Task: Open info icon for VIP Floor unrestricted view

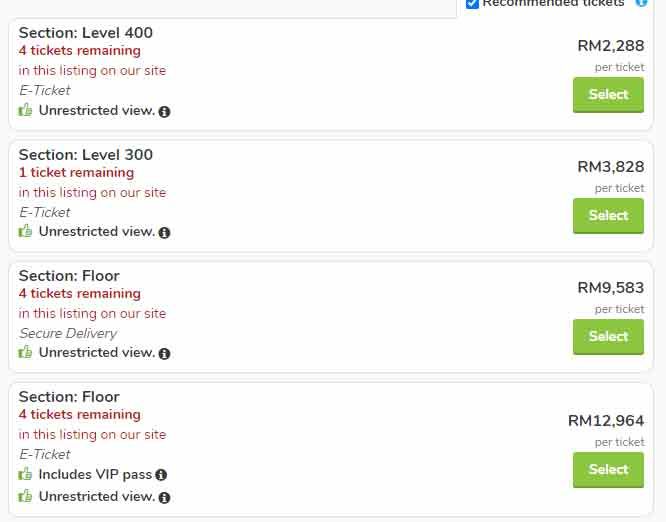Action: click(165, 498)
